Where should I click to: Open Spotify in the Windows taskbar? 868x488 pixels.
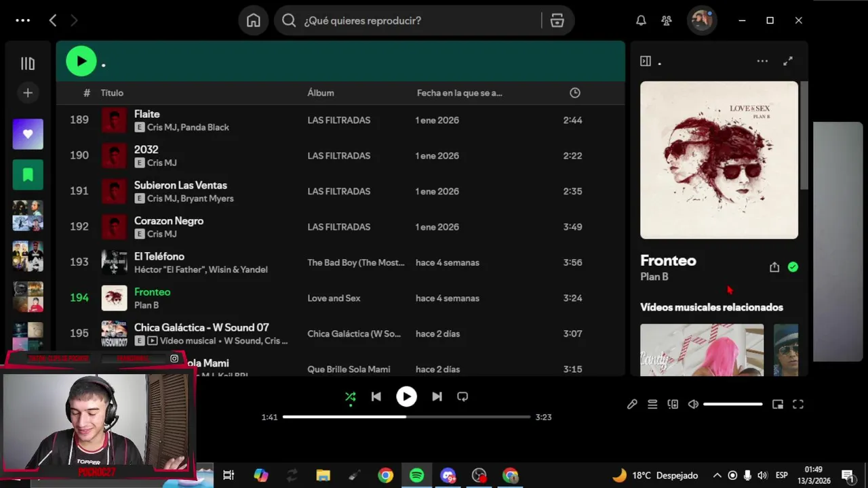417,476
